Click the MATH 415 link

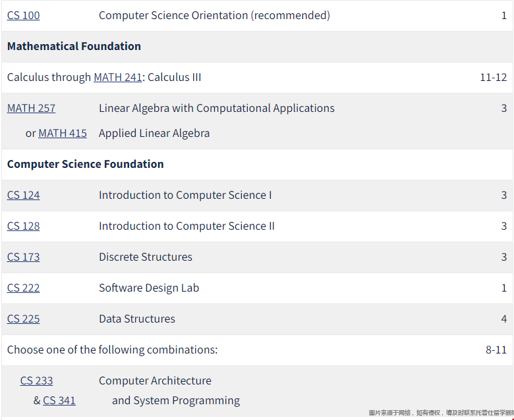tap(63, 133)
